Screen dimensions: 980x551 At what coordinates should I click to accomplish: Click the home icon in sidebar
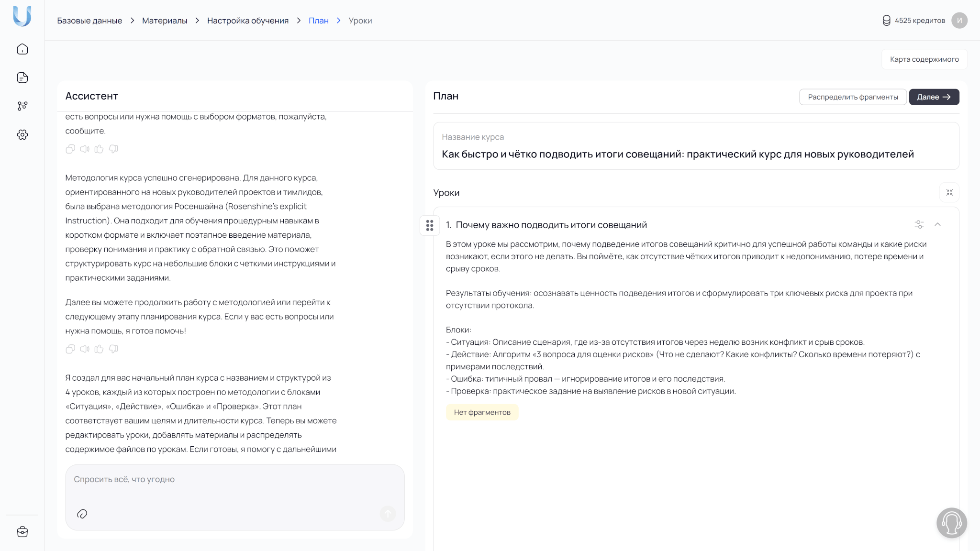(x=22, y=49)
